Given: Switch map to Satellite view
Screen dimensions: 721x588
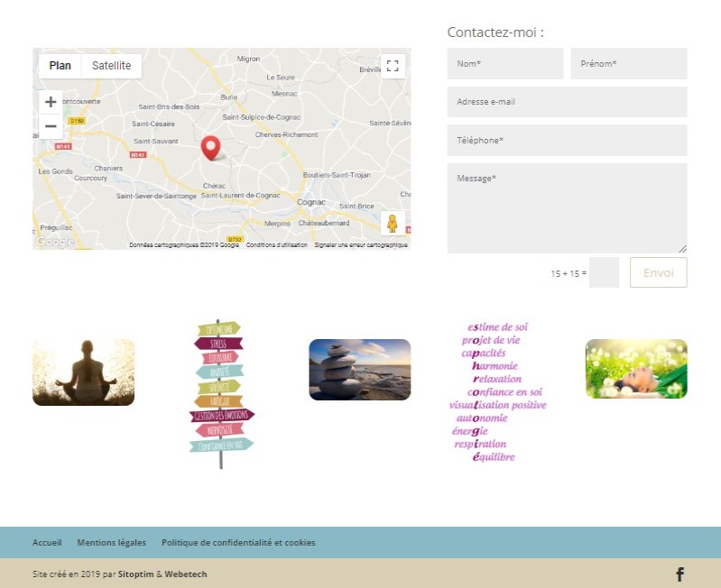Looking at the screenshot, I should click(x=111, y=66).
